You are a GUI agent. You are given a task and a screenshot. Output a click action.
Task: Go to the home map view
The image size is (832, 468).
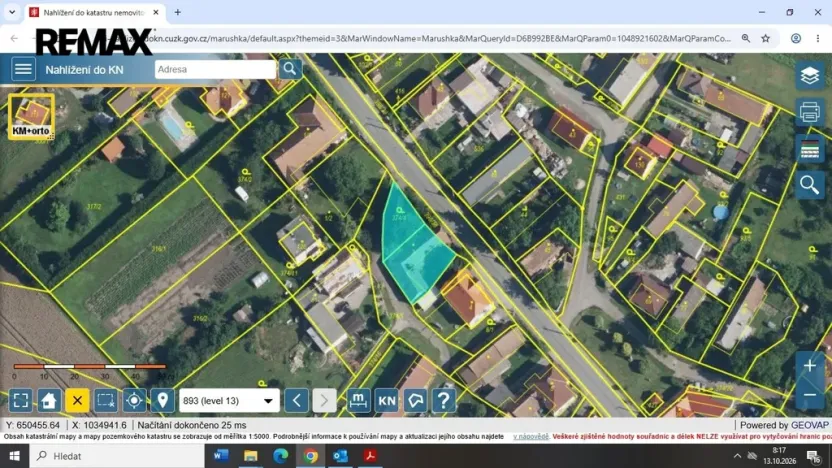point(49,401)
